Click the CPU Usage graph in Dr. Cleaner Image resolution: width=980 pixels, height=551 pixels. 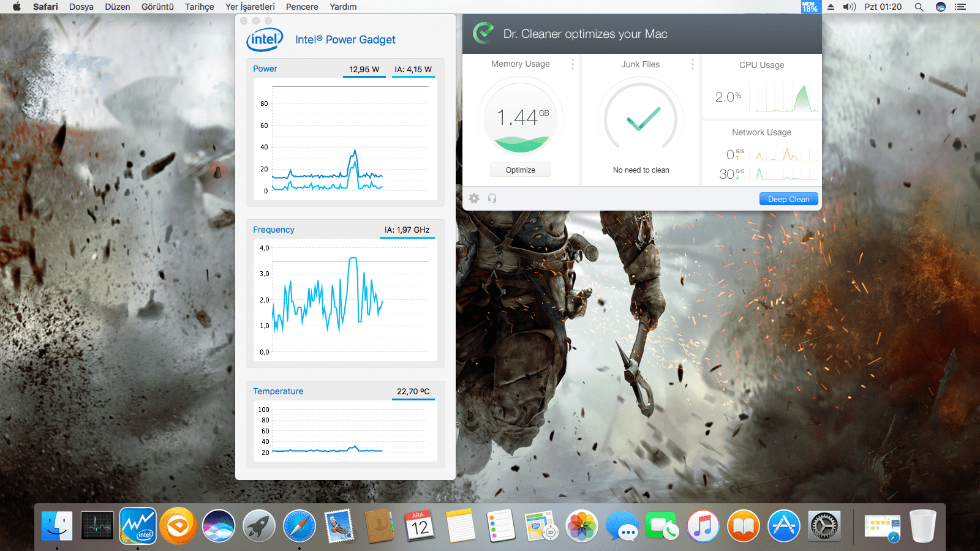point(784,98)
